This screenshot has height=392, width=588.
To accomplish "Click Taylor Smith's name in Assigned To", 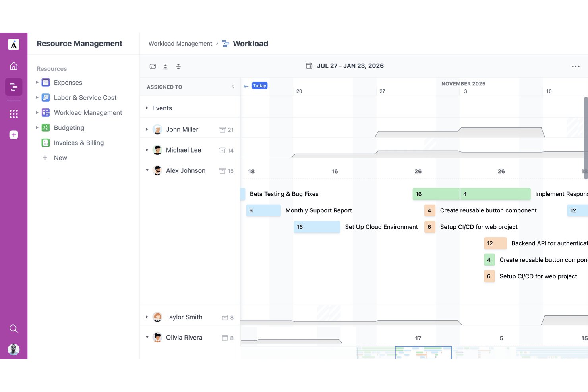I will pos(184,317).
